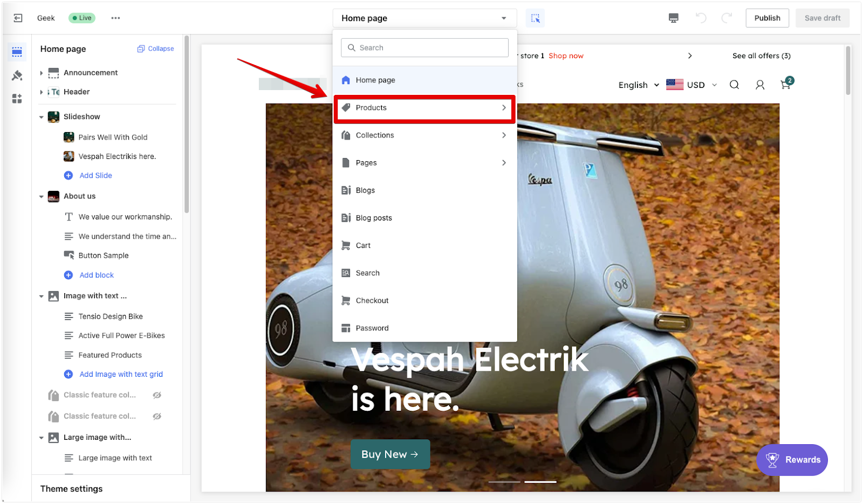This screenshot has height=504, width=863.
Task: Collapse the About us section tree arrow
Action: pyautogui.click(x=41, y=197)
